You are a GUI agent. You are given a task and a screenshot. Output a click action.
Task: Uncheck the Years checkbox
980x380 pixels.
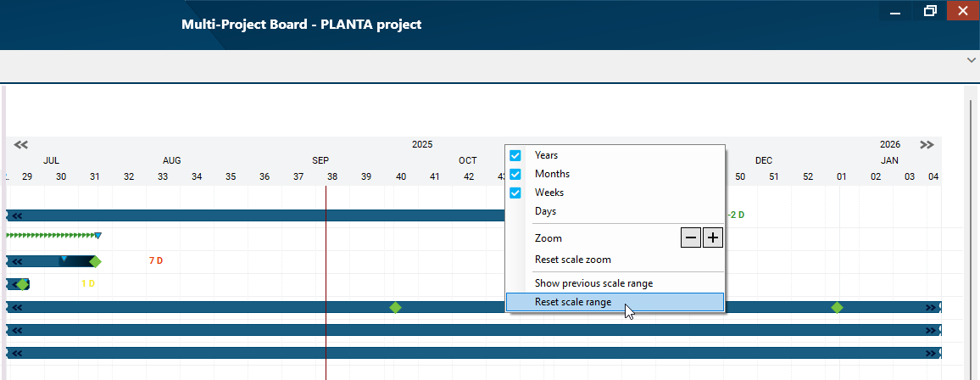[x=515, y=156]
